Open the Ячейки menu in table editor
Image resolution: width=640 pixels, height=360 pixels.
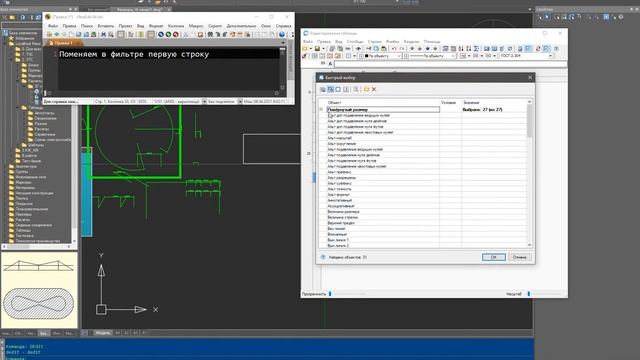(x=392, y=42)
